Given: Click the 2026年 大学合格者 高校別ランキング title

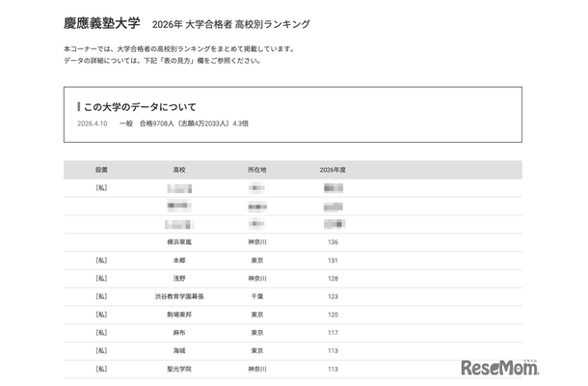Looking at the screenshot, I should [x=231, y=24].
